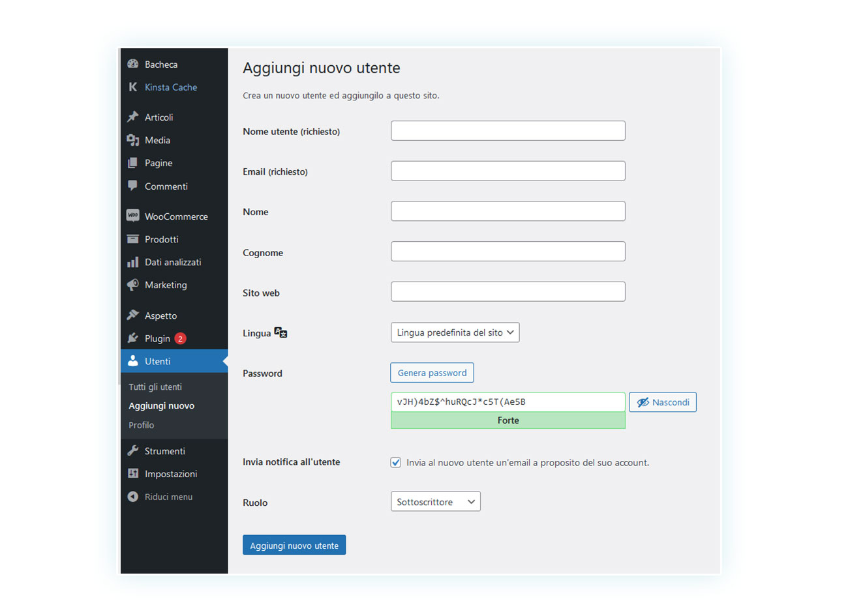Uncheck Invia notifica all'utente checkbox
The image size is (848, 616).
[x=396, y=462]
